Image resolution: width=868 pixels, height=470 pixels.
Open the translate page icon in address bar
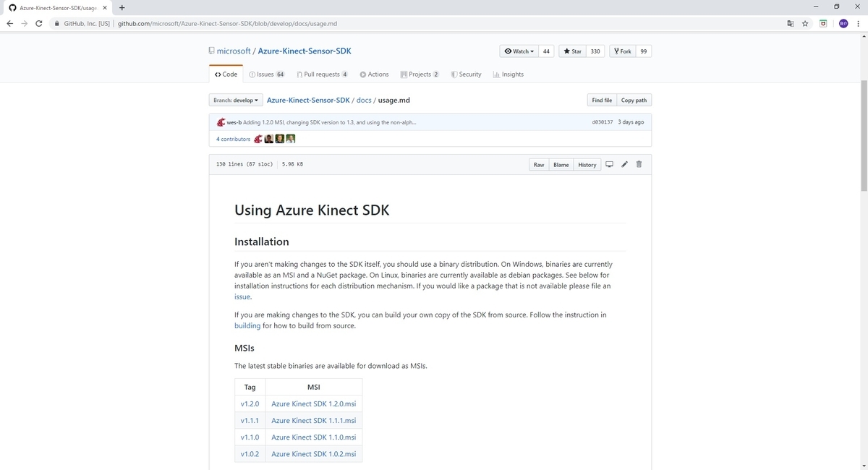tap(791, 23)
